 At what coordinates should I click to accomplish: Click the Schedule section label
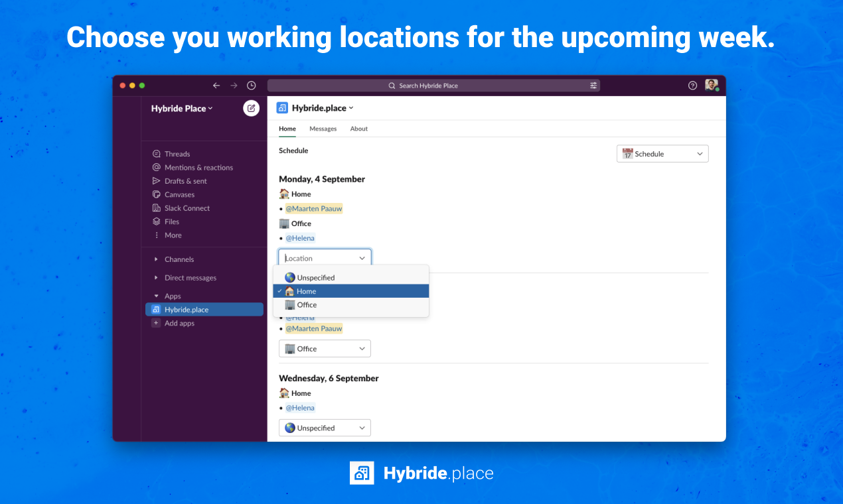click(293, 151)
